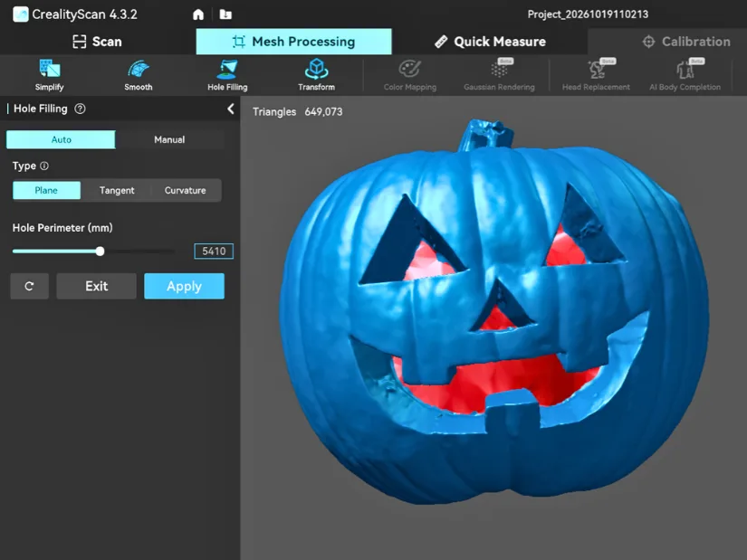Show help for Hole Filling
This screenshot has width=747, height=560.
80,109
